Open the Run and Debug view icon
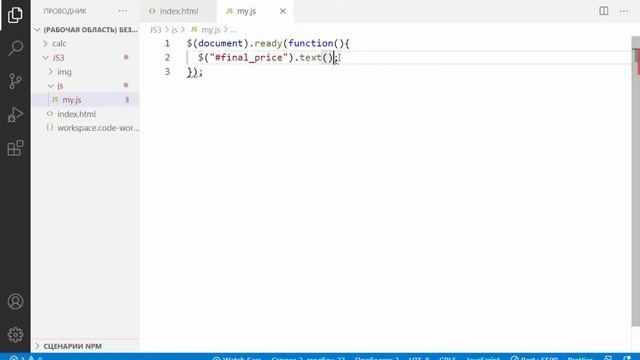 tap(15, 115)
